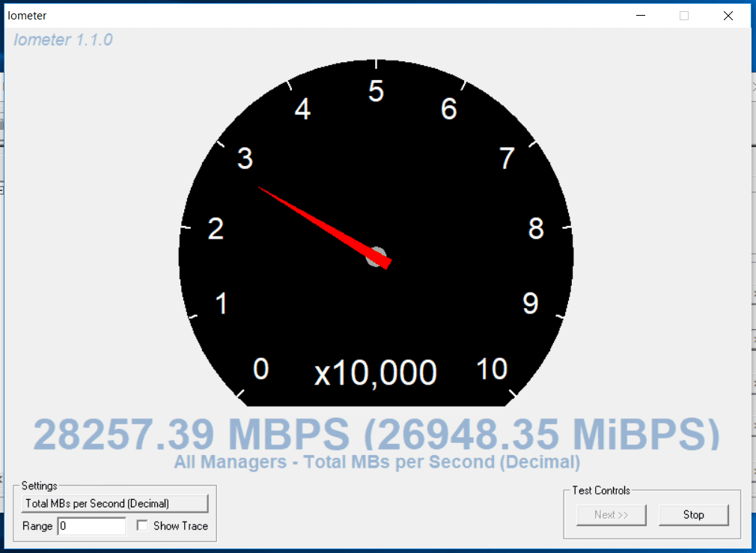Close the Iometer window
The height and width of the screenshot is (553, 756).
click(x=728, y=16)
